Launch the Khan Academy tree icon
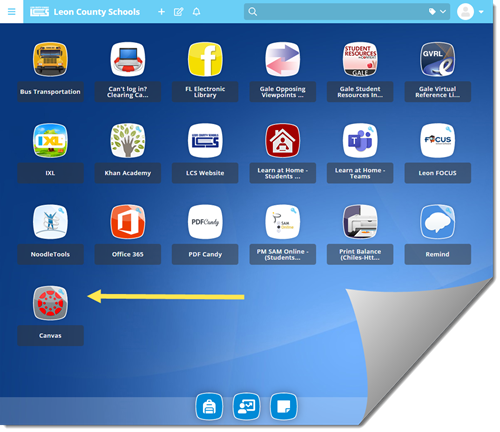The image size is (500, 432). point(128,141)
